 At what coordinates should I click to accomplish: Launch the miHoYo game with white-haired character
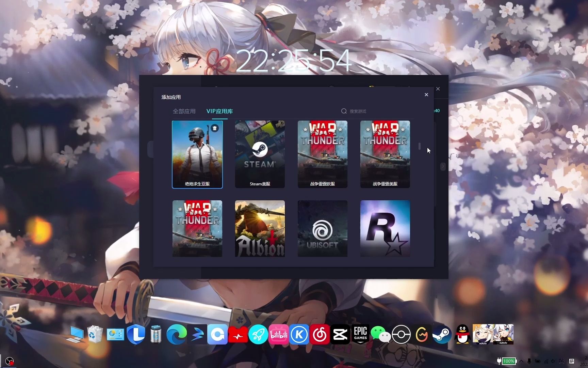click(503, 334)
